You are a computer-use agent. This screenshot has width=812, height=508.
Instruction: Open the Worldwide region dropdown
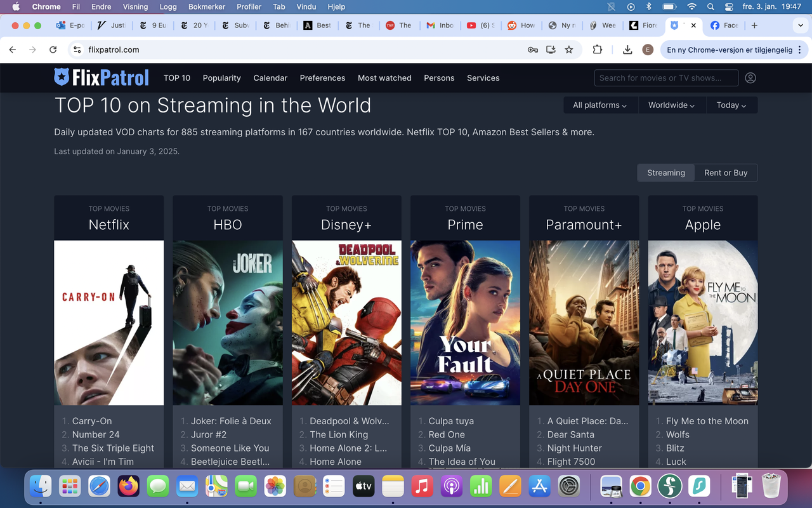click(671, 105)
